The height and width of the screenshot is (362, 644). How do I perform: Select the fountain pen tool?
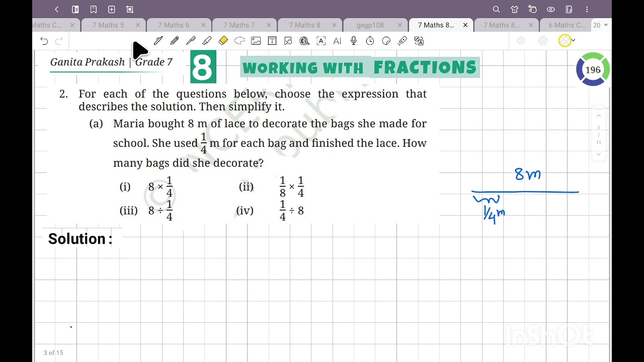pyautogui.click(x=158, y=41)
